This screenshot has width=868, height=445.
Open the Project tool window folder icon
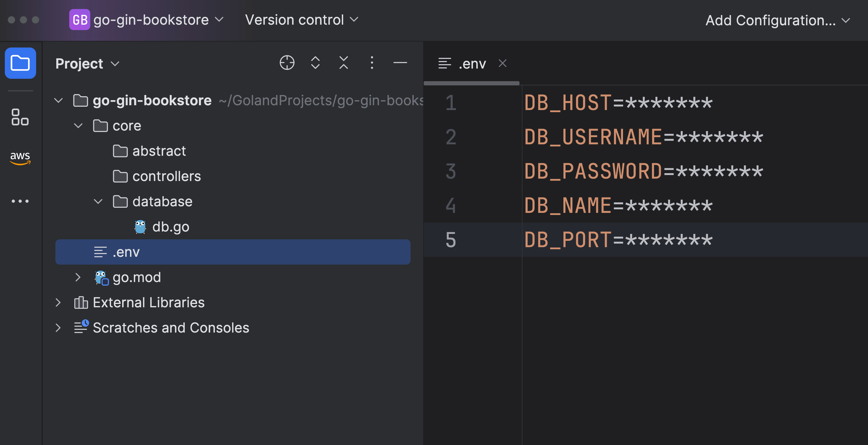click(x=20, y=63)
